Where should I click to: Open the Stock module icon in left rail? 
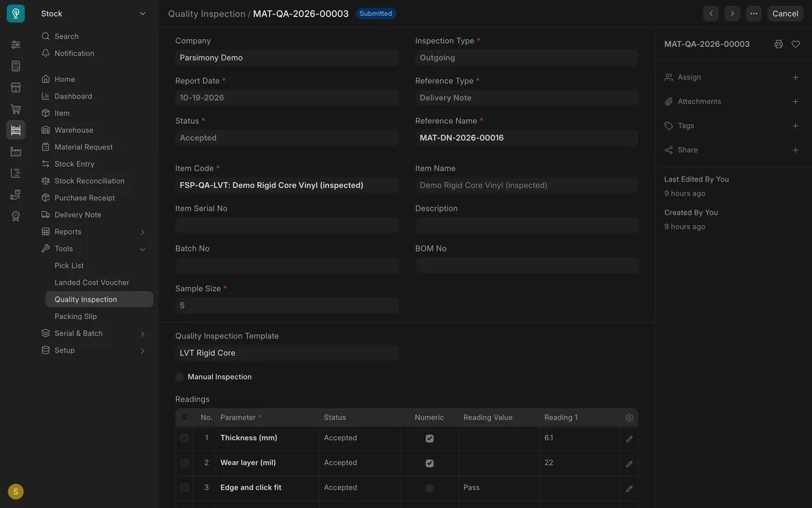point(16,130)
